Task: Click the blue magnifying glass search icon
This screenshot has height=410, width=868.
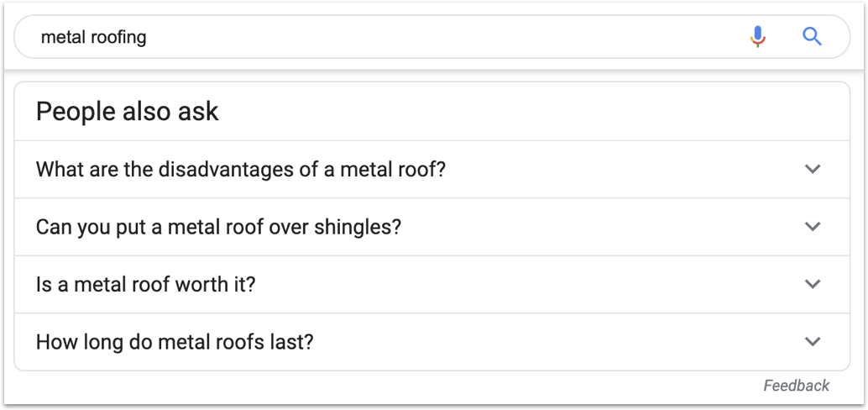Action: click(x=812, y=37)
